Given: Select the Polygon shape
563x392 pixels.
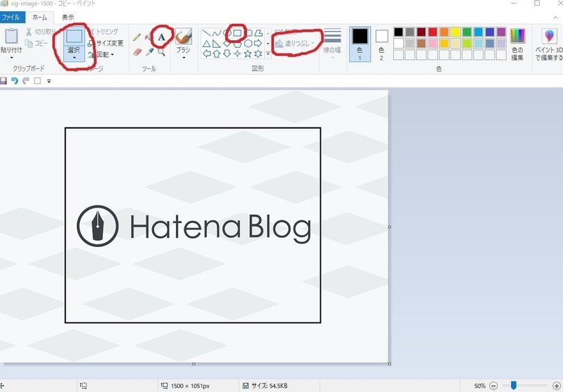Looking at the screenshot, I should 258,33.
